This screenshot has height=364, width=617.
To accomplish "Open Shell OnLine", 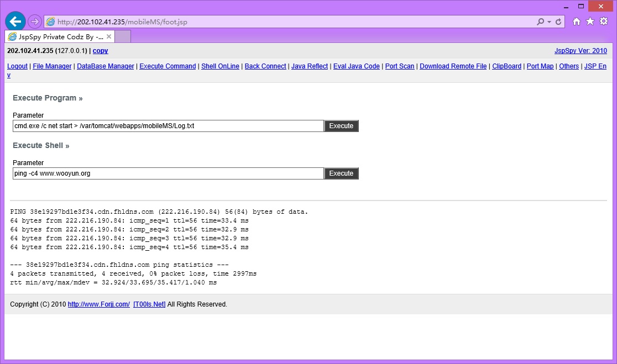I will [x=221, y=66].
